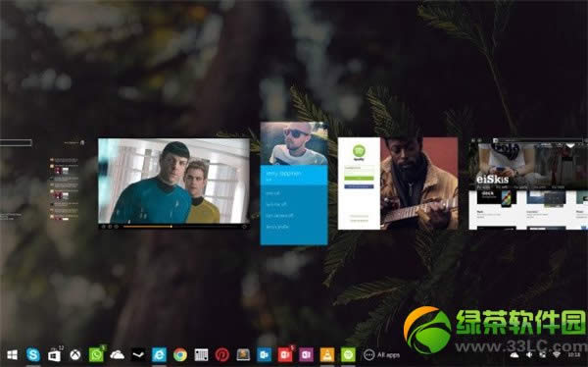Click the username field in Spotify login
The image size is (588, 367).
[359, 168]
